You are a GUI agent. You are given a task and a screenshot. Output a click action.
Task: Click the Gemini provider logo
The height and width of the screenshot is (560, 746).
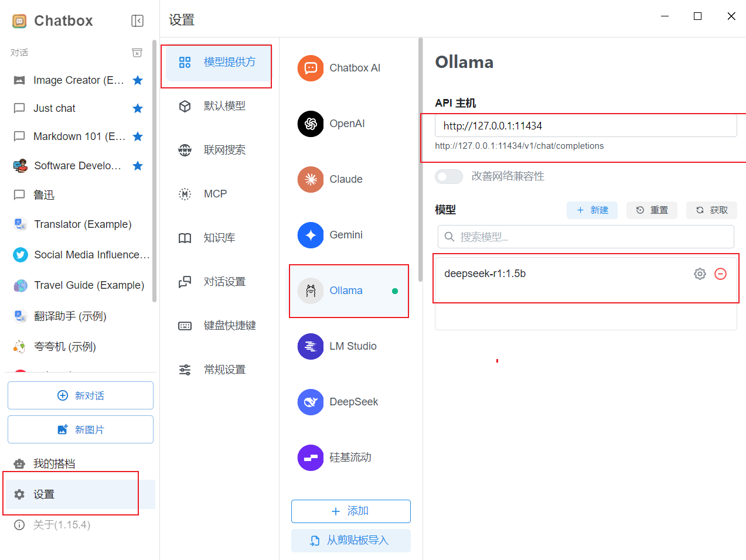[x=311, y=235]
